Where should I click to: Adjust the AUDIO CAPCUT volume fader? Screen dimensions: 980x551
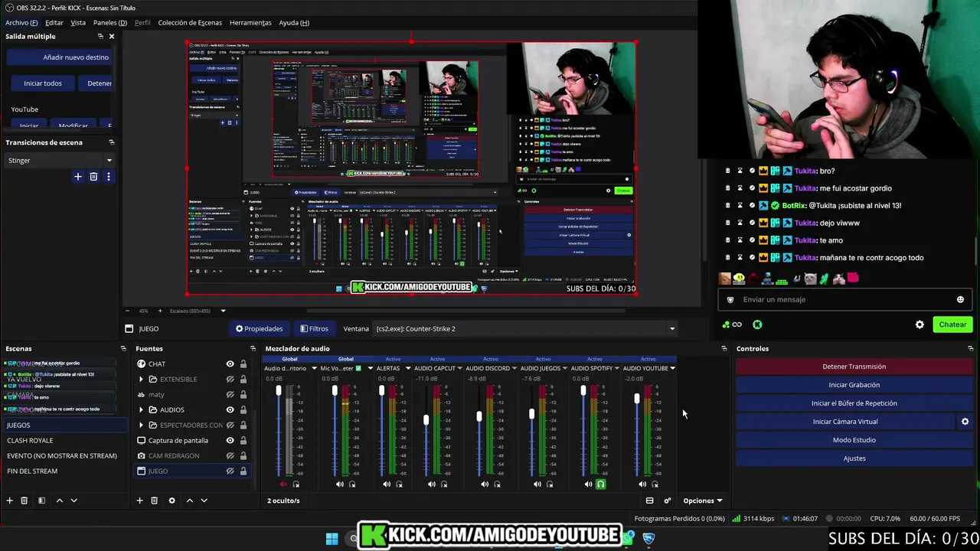tap(426, 419)
